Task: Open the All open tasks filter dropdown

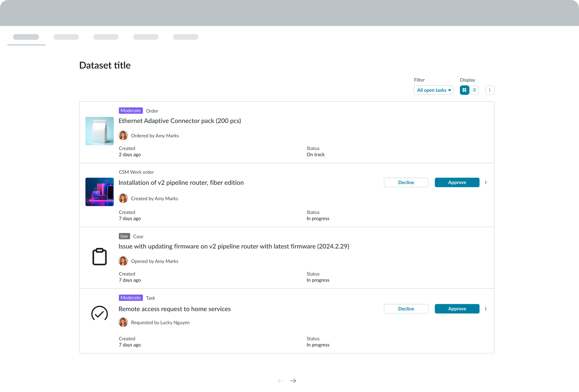Action: (434, 90)
